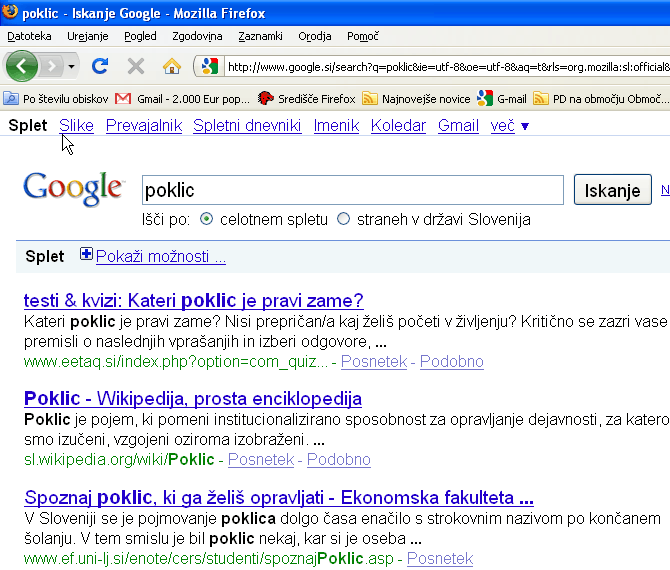Open the Pogled menu
670x570 pixels.
140,36
